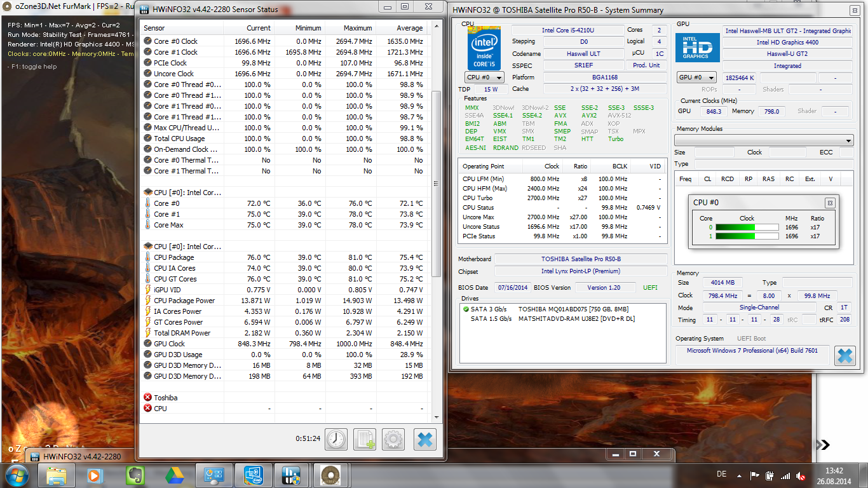Click the CPU Turbo row in Operating Point table
Screen dimensions: 868x488
(x=563, y=198)
